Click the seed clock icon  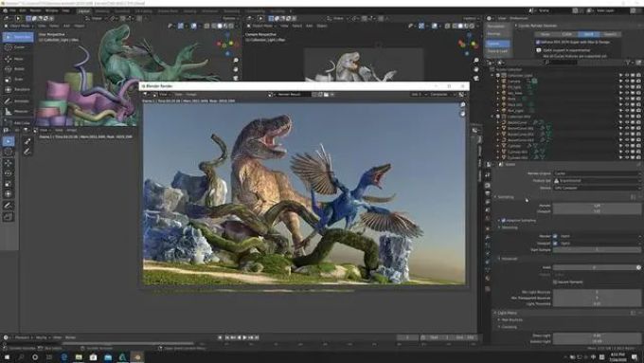pos(638,267)
